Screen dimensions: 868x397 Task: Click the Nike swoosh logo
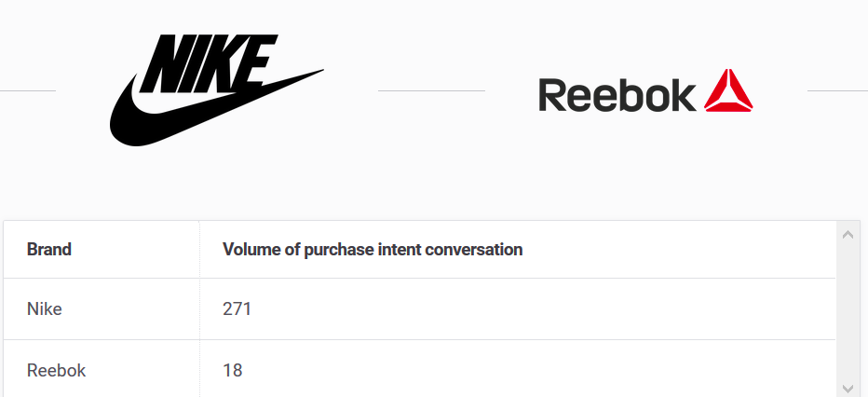(x=216, y=90)
